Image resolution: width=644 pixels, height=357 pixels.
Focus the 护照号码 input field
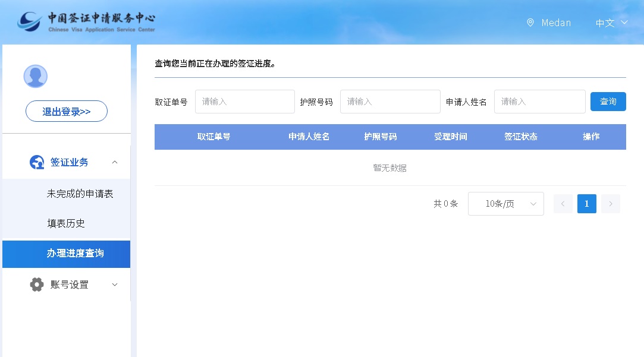point(389,102)
